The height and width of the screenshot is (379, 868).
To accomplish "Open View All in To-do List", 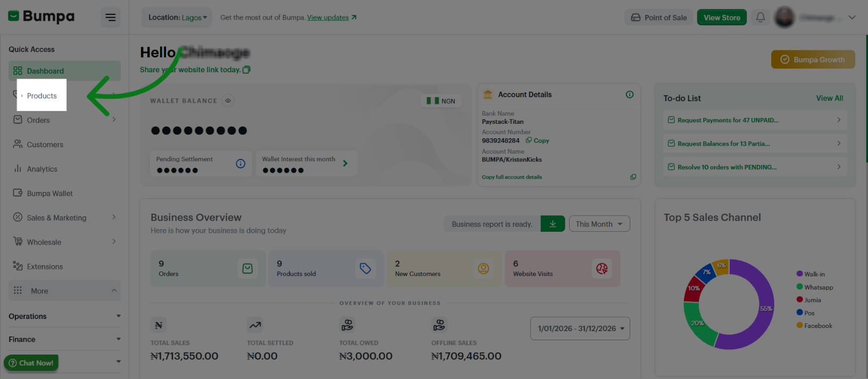I will [829, 98].
